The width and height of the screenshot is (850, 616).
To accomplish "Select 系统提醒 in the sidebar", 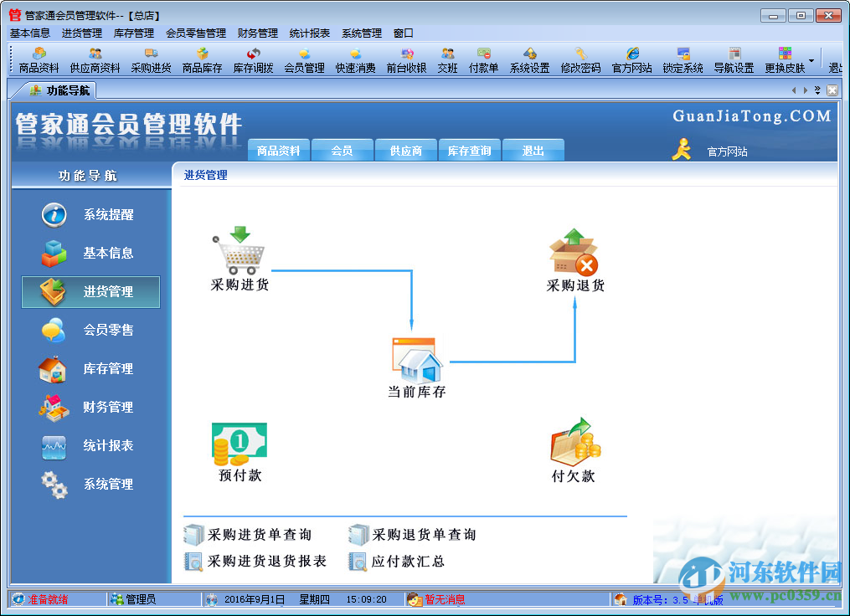I will (x=90, y=214).
